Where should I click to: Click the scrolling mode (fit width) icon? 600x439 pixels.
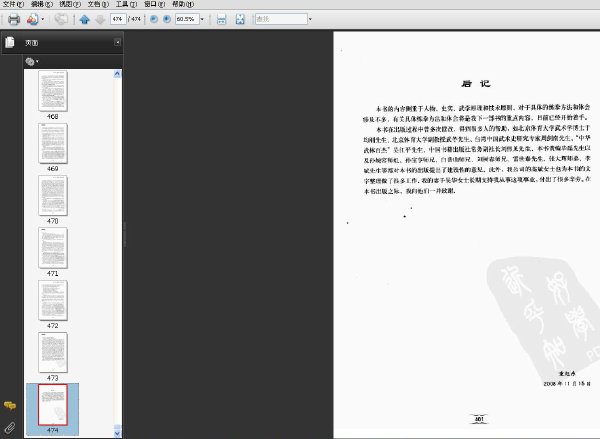[222, 19]
